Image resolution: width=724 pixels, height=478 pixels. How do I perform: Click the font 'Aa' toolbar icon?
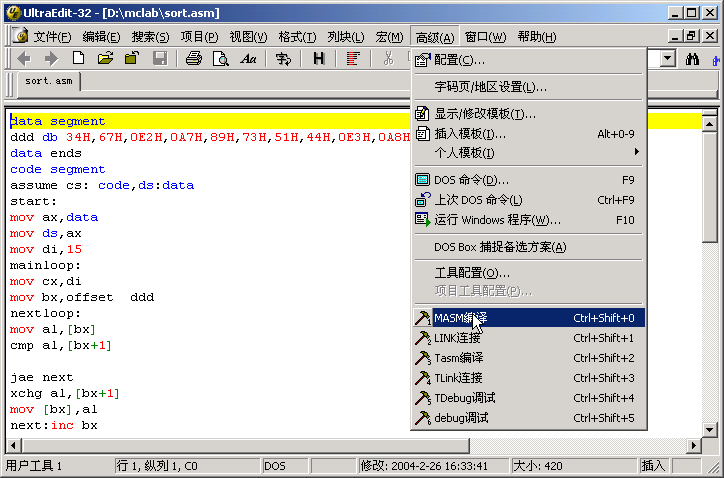click(248, 59)
